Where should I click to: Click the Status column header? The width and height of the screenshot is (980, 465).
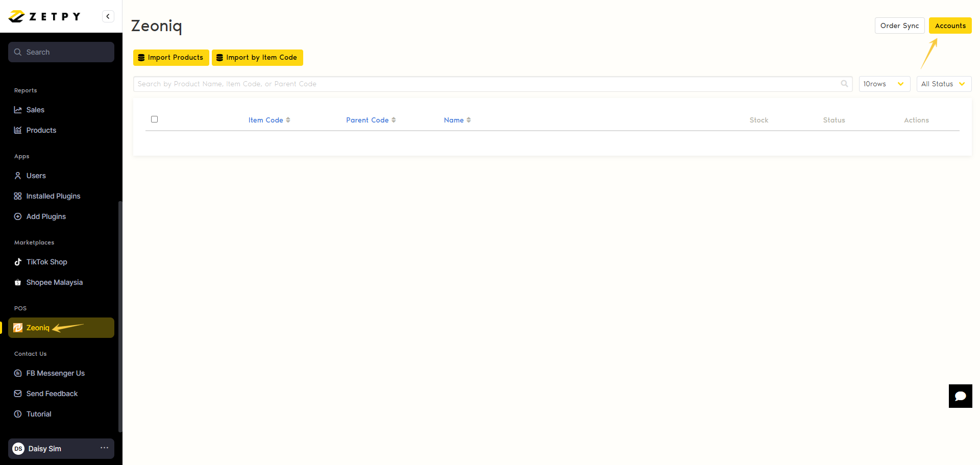(x=834, y=120)
